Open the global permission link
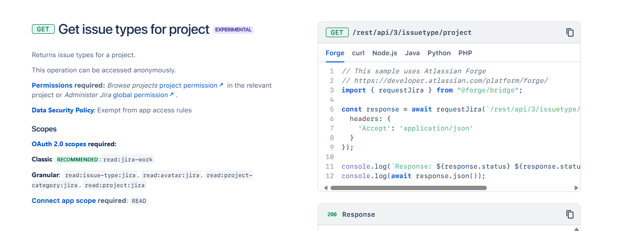The height and width of the screenshot is (231, 644). click(x=143, y=95)
